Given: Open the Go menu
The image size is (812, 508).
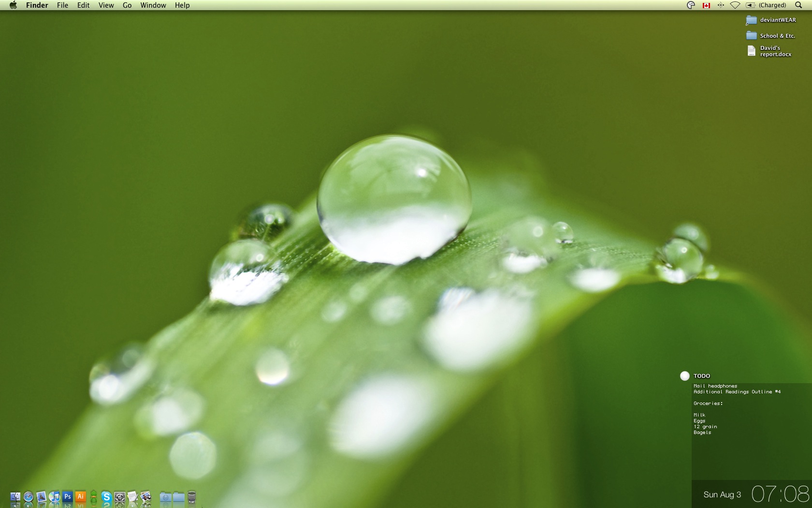Looking at the screenshot, I should point(127,5).
